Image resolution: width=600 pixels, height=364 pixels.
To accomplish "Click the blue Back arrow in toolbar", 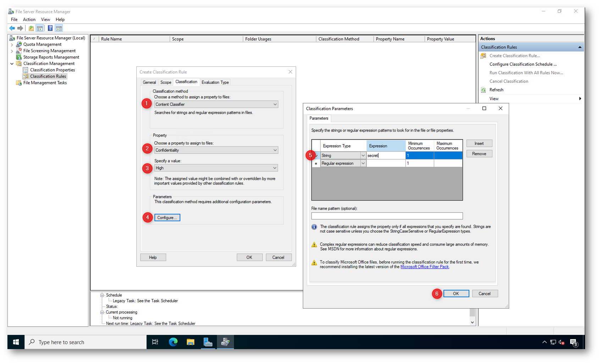I will click(12, 28).
